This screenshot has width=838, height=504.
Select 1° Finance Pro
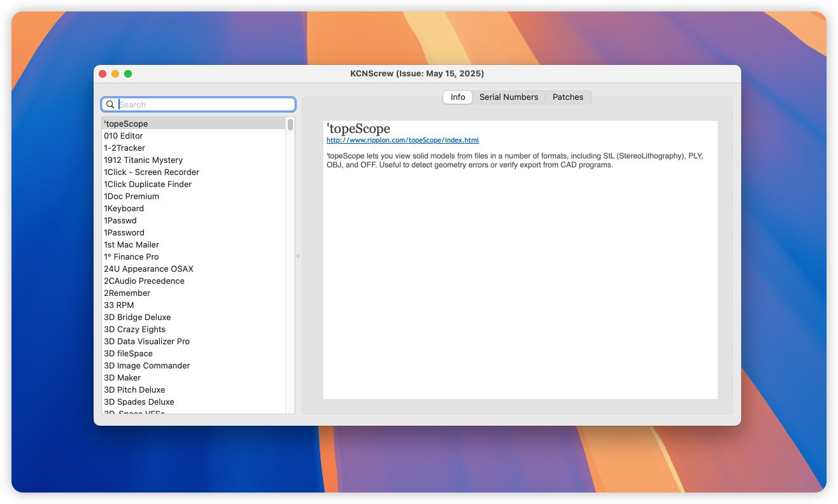[194, 256]
